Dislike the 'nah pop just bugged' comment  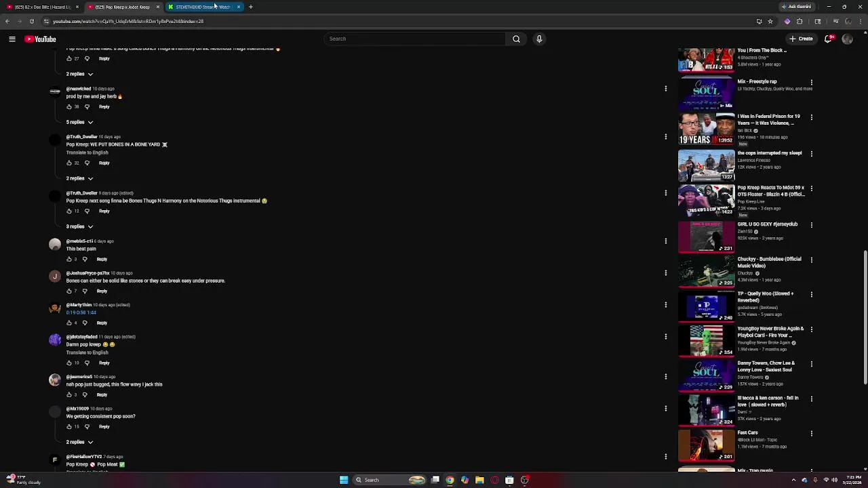(x=85, y=394)
